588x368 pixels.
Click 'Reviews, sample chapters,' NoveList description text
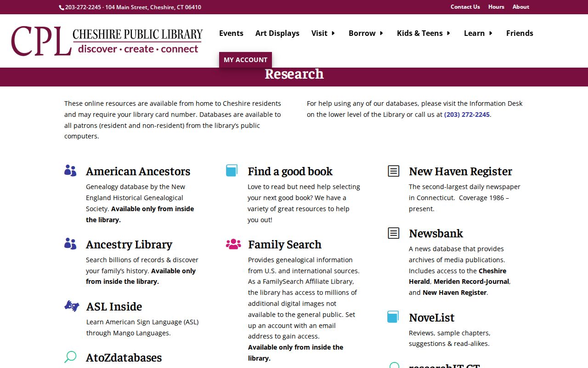450,333
